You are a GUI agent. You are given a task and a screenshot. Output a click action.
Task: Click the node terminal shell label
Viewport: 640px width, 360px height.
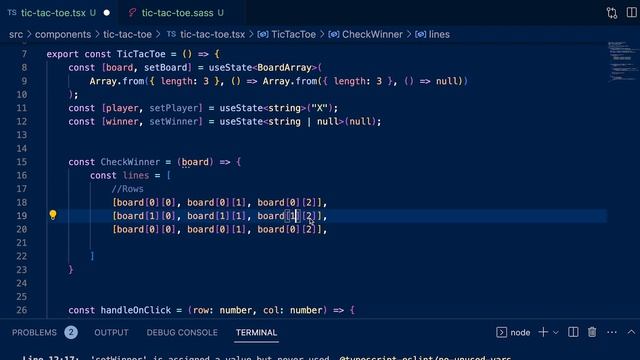[x=520, y=332]
